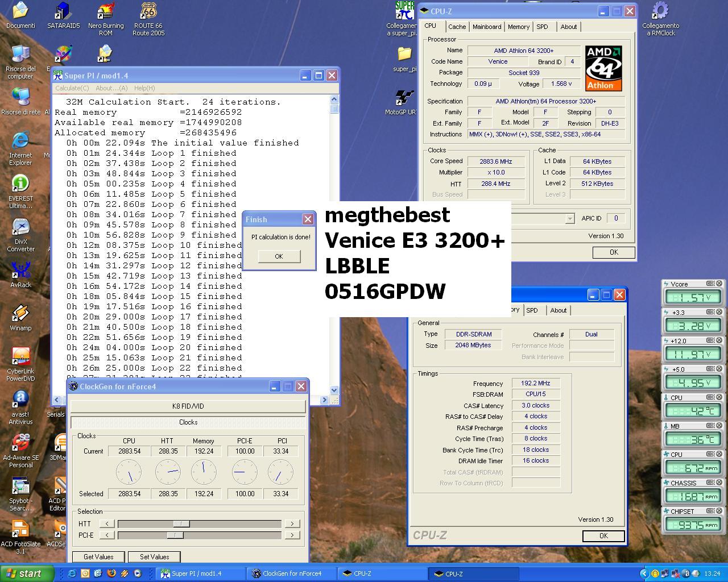
Task: Open the Help(H) menu in Super PI
Action: pyautogui.click(x=144, y=88)
